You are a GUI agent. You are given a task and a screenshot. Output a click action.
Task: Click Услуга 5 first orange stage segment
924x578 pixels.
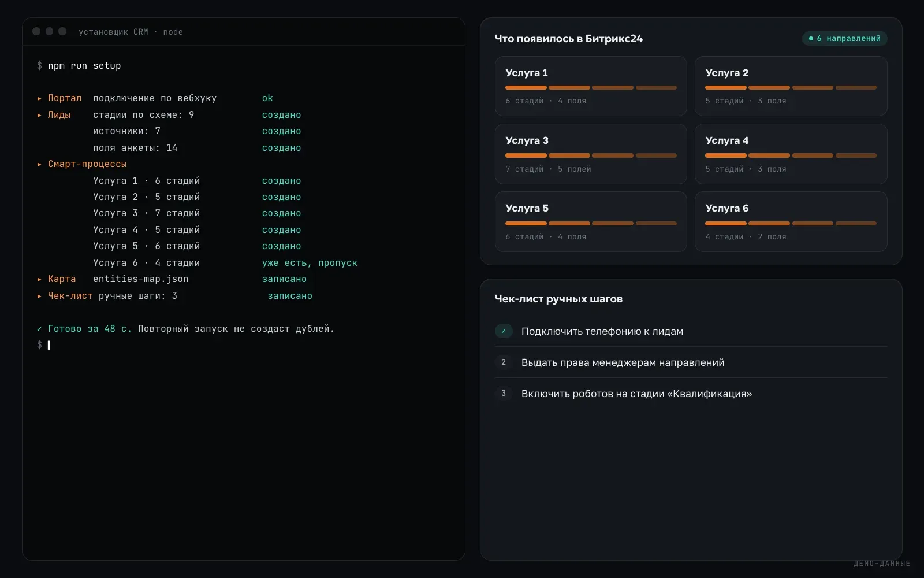click(526, 223)
